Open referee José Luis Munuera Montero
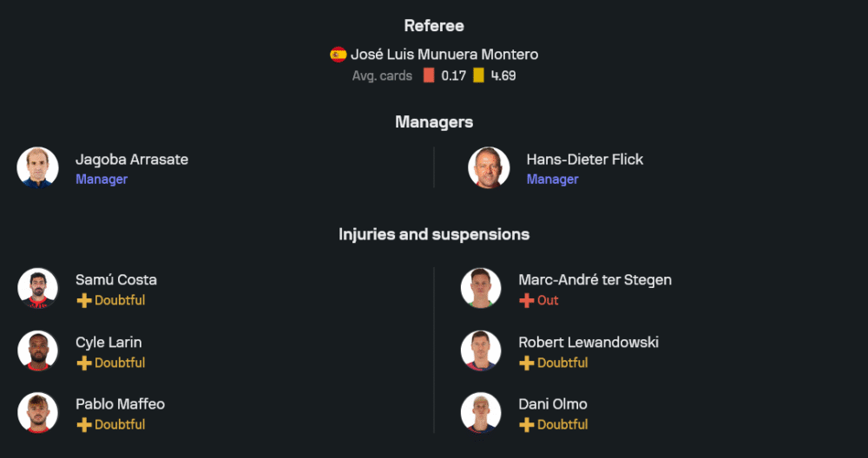 pyautogui.click(x=444, y=55)
